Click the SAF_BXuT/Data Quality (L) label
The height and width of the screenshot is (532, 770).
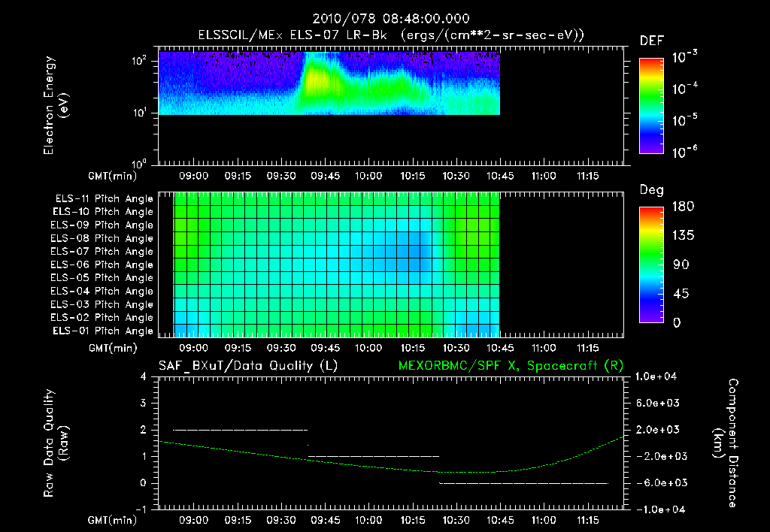[x=248, y=366]
